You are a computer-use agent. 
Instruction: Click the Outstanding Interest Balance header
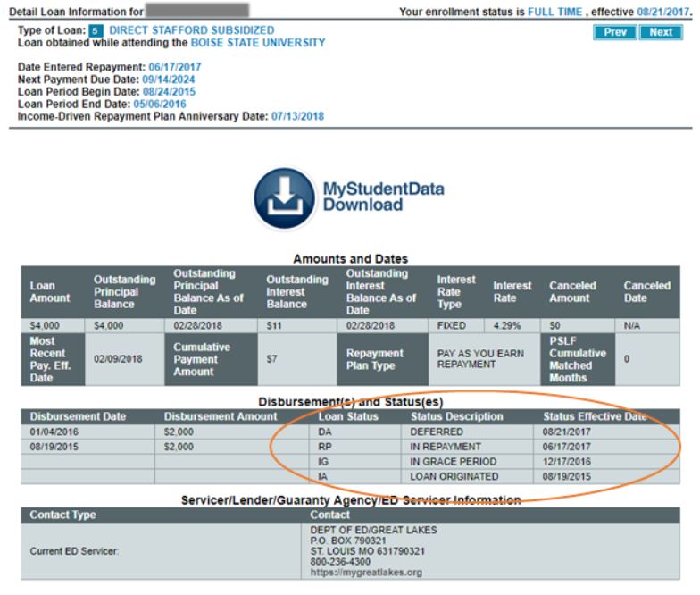(x=297, y=291)
